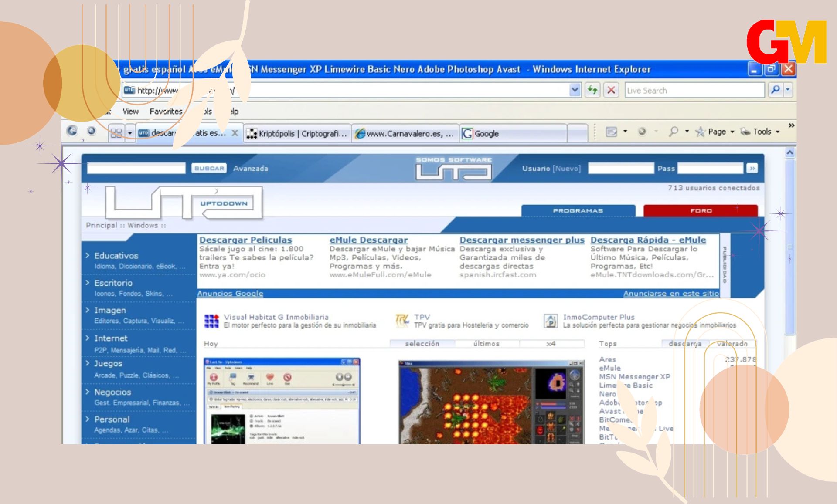Switch to the Google tab
The height and width of the screenshot is (504, 837).
pos(513,133)
